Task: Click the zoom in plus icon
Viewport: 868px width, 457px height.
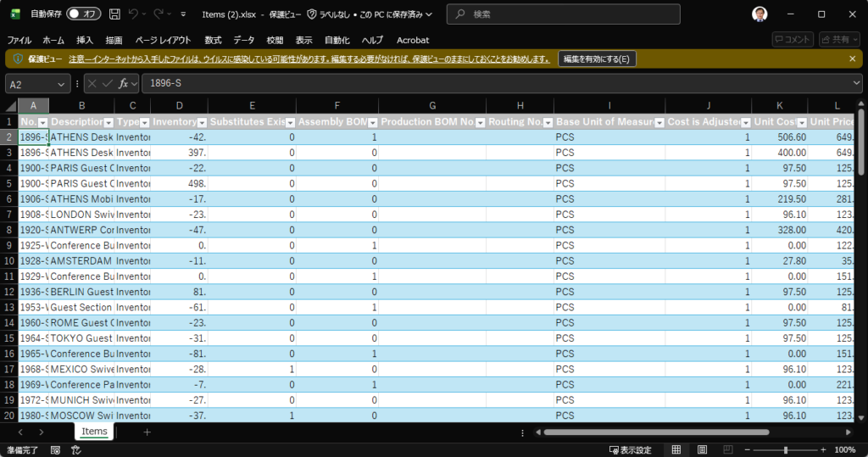Action: (x=826, y=449)
